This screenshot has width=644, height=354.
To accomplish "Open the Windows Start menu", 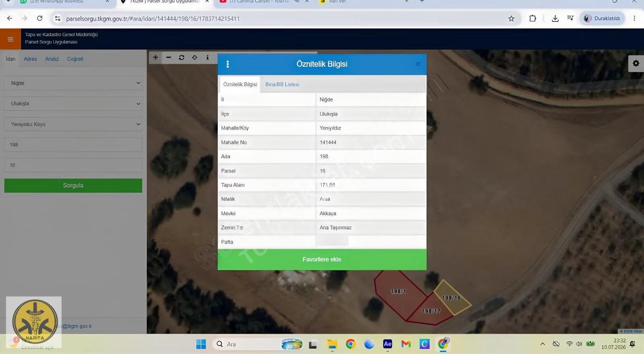I will click(x=201, y=344).
